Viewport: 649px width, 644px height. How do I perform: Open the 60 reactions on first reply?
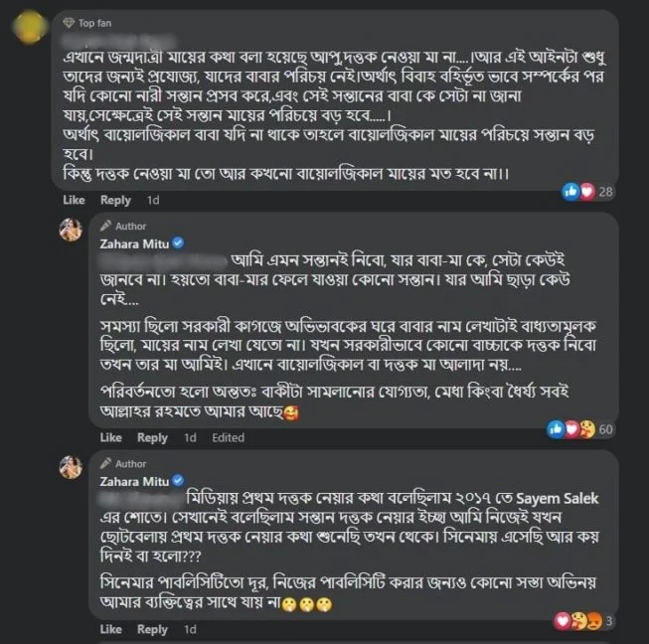[x=580, y=429]
